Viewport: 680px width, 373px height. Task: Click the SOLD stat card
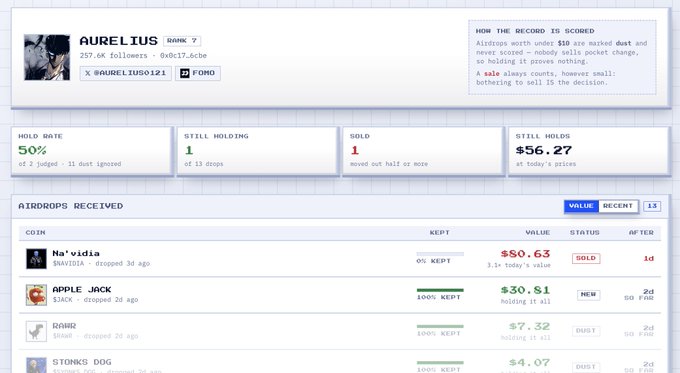click(423, 151)
